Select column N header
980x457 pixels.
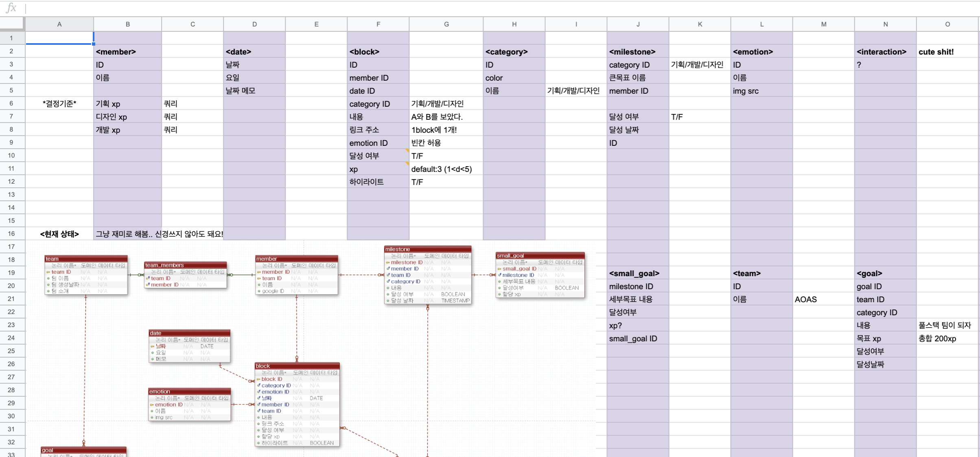(885, 24)
